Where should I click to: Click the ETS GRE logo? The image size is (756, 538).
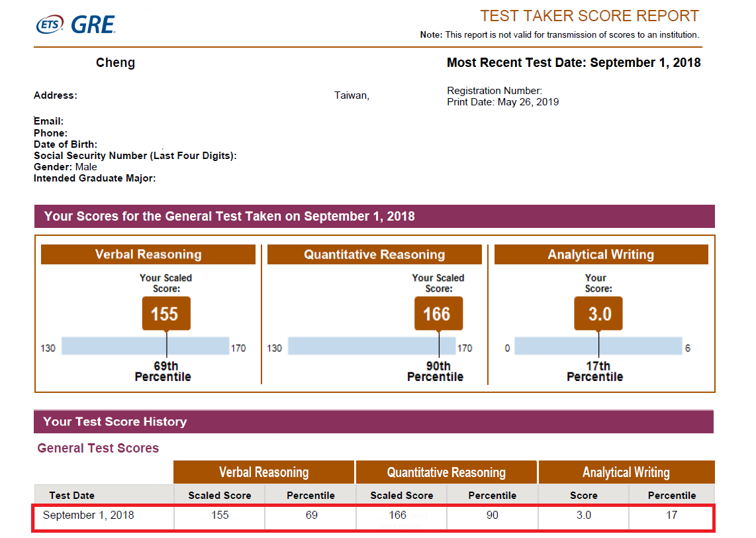(75, 25)
